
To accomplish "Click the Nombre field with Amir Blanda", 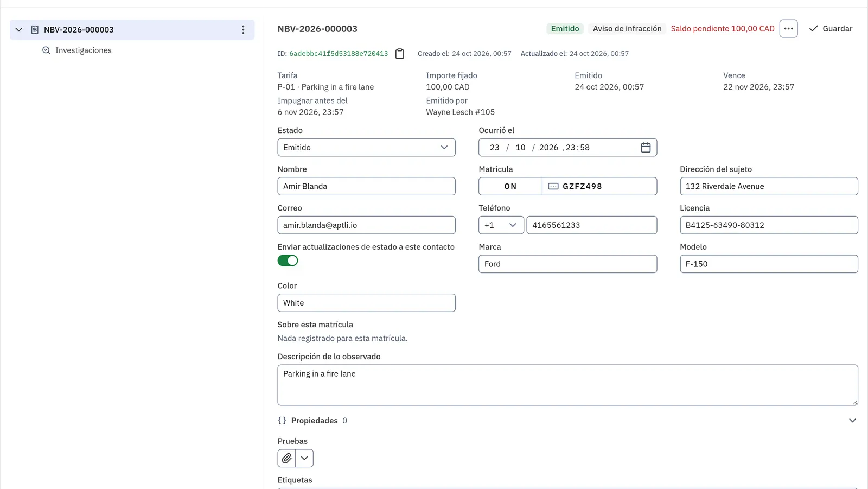I will (366, 186).
